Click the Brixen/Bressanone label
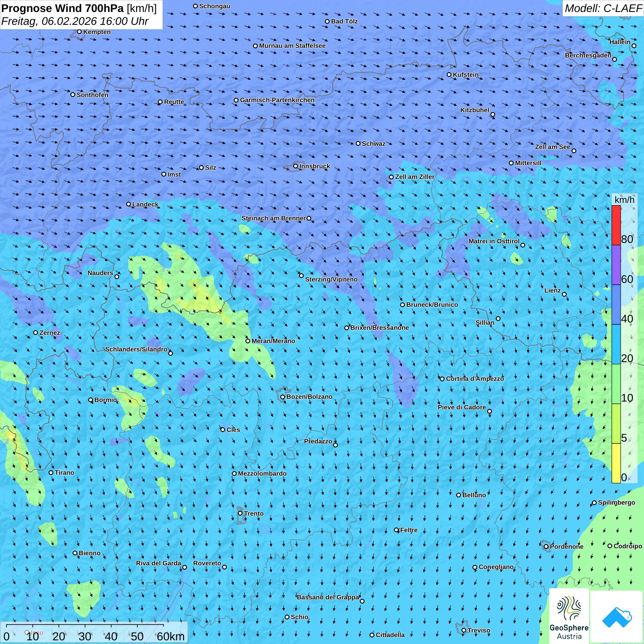This screenshot has width=644, height=644. tap(379, 328)
